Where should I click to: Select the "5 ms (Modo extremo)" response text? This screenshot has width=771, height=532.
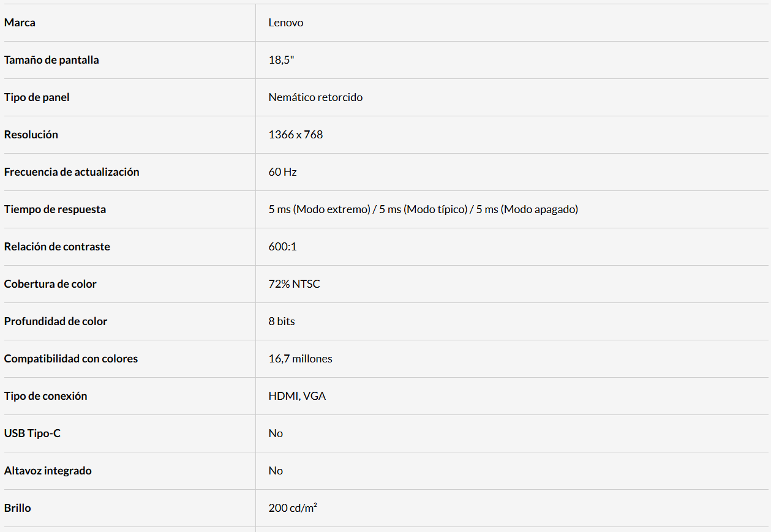pyautogui.click(x=318, y=209)
